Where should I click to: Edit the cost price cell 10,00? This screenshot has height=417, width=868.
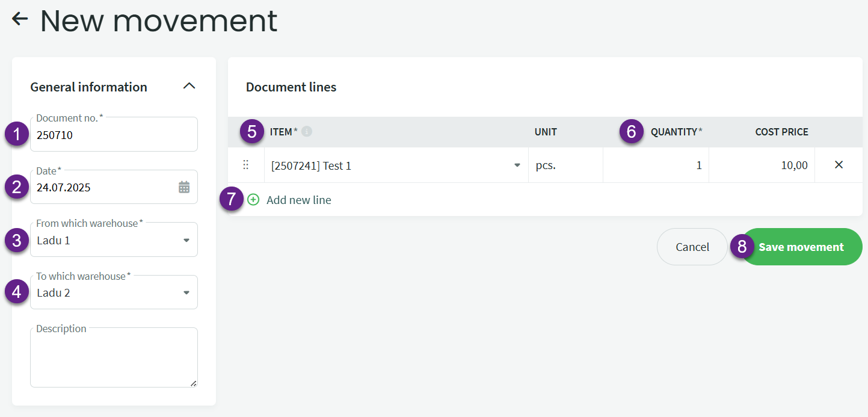(762, 165)
